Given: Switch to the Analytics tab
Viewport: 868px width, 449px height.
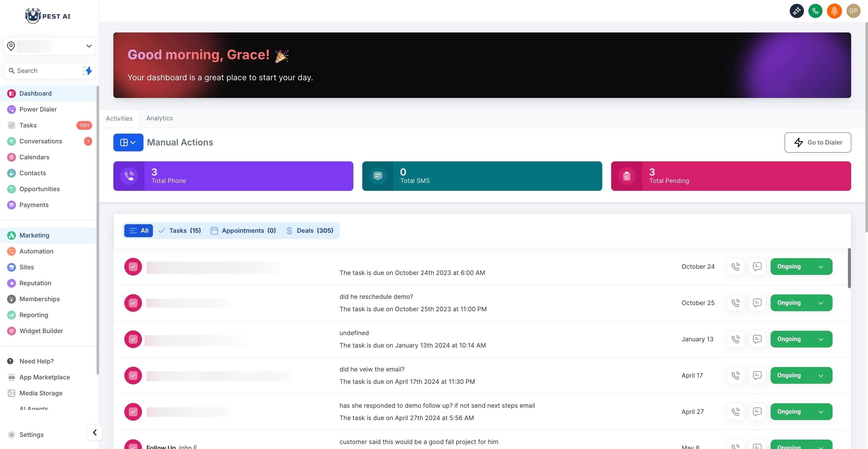Looking at the screenshot, I should [x=159, y=118].
